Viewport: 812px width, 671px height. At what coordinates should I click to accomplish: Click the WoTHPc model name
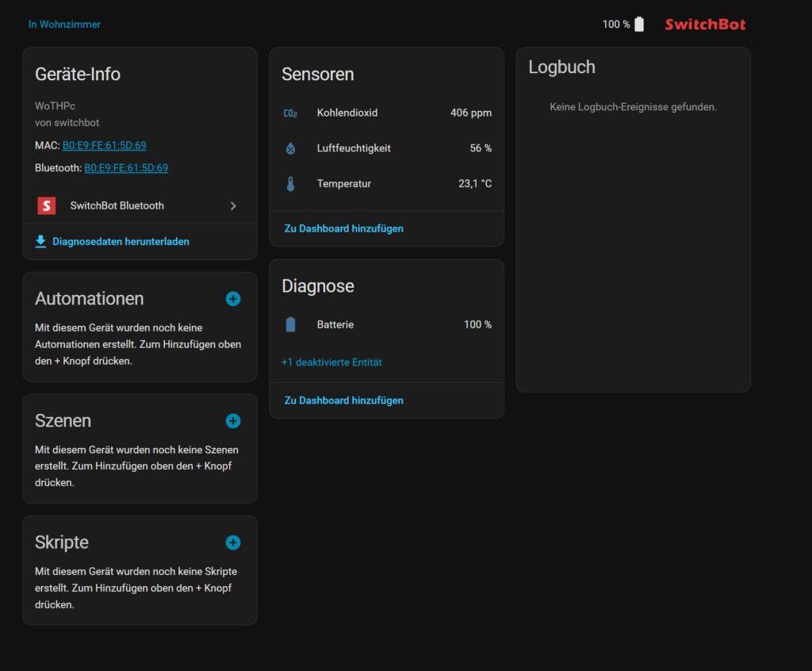55,105
